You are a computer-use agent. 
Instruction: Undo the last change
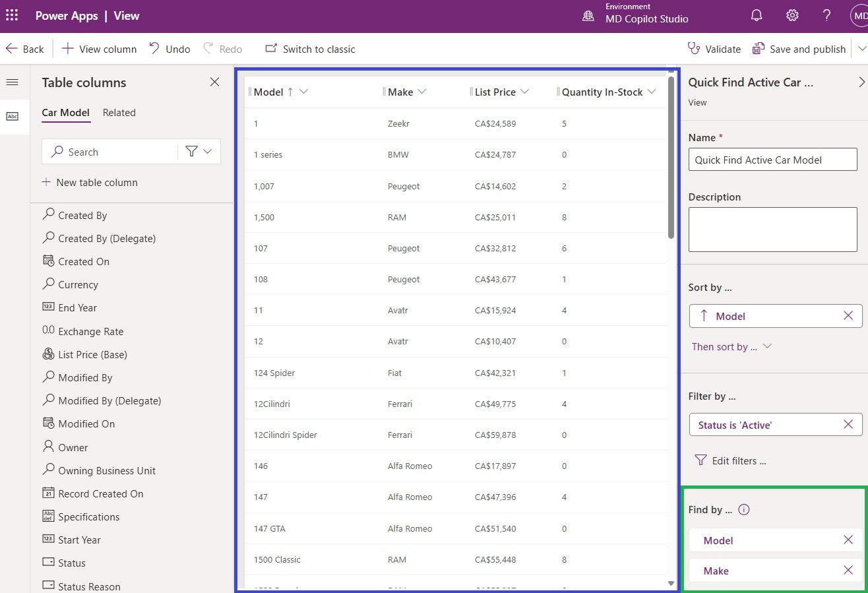(x=170, y=49)
